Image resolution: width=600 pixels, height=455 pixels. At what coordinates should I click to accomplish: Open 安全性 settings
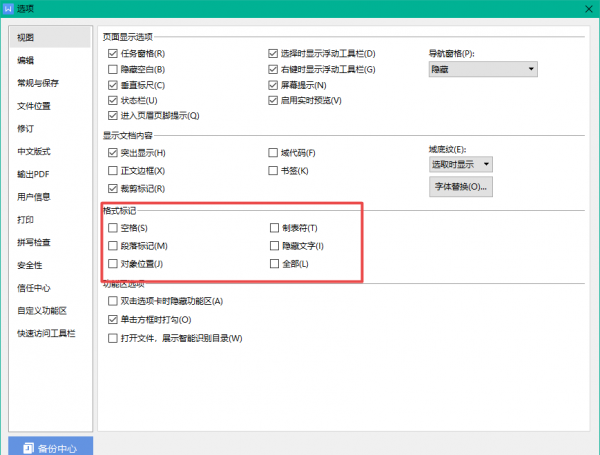[29, 265]
